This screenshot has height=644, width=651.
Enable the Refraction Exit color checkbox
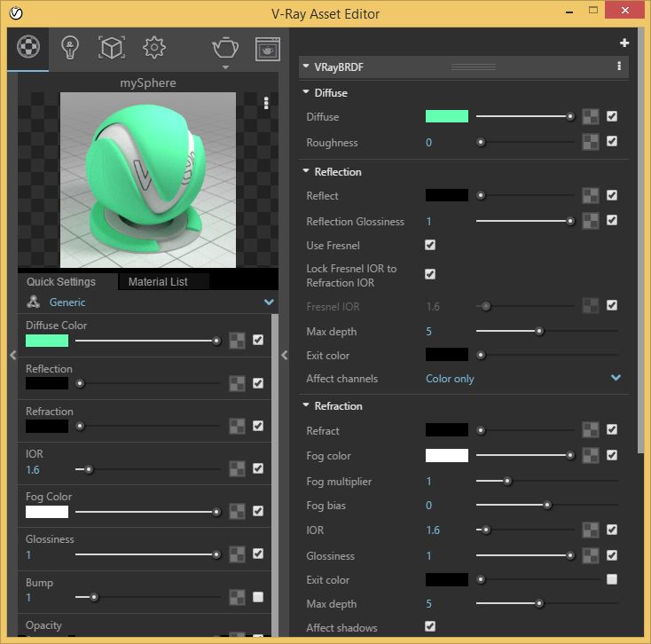pos(612,579)
